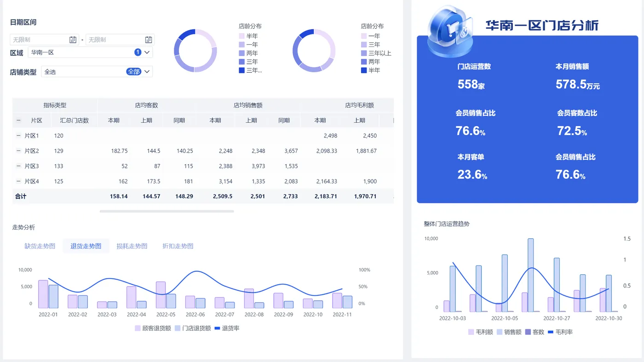644x362 pixels.
Task: Click the badge showing 1 in 区域 selector
Action: point(138,52)
